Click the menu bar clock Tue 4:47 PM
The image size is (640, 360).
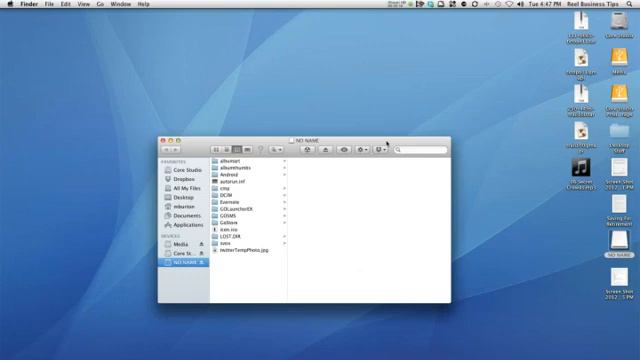(545, 4)
